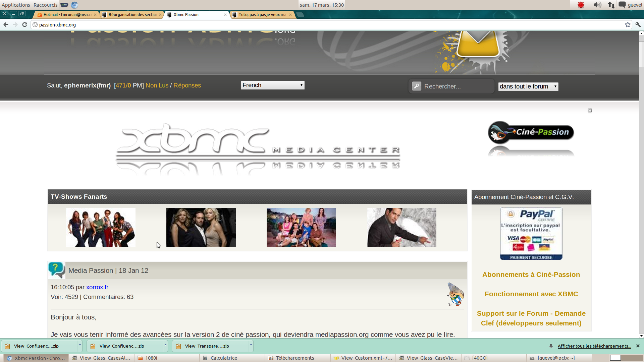Launch XBMC from the top panel icon

(x=64, y=5)
